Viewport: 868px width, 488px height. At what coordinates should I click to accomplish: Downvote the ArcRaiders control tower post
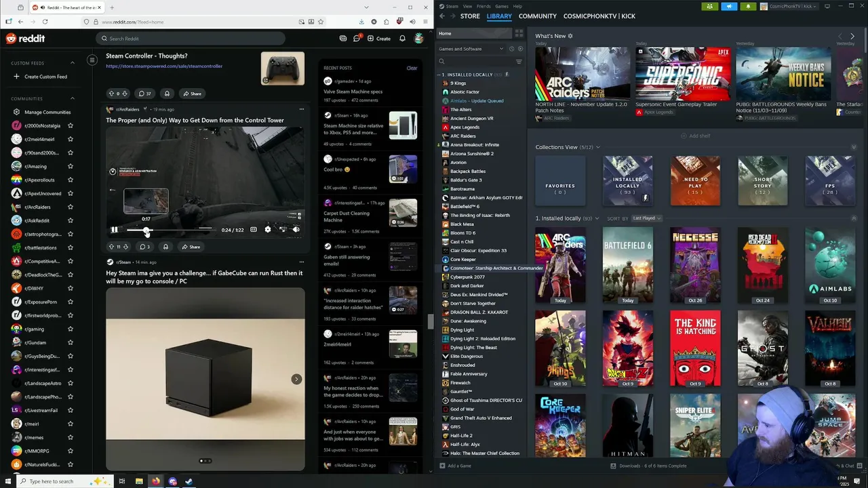click(125, 247)
